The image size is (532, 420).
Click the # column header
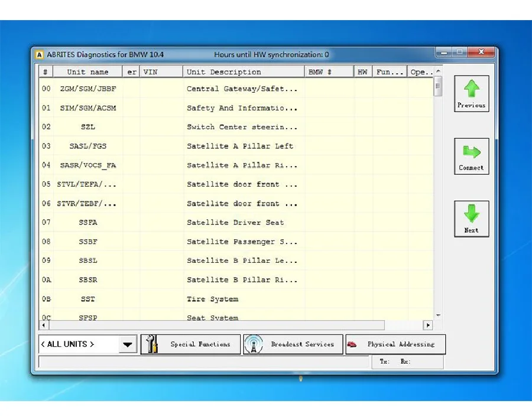[x=46, y=72]
